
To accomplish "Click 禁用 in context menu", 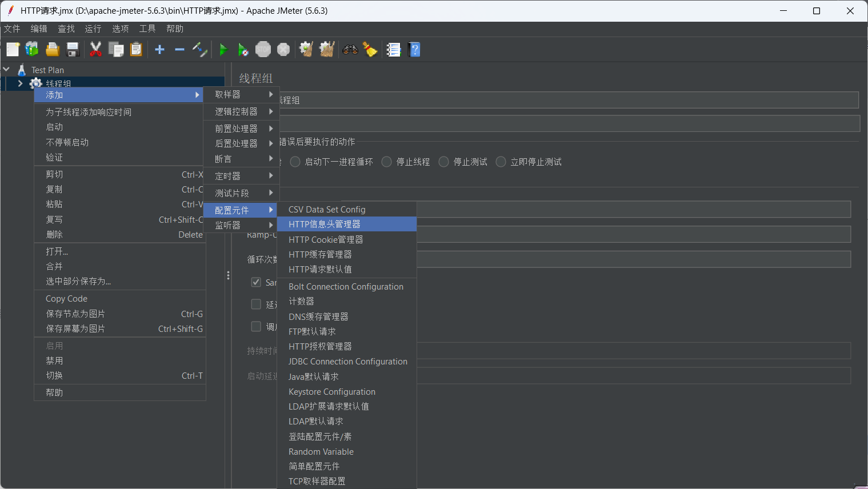I will coord(120,360).
